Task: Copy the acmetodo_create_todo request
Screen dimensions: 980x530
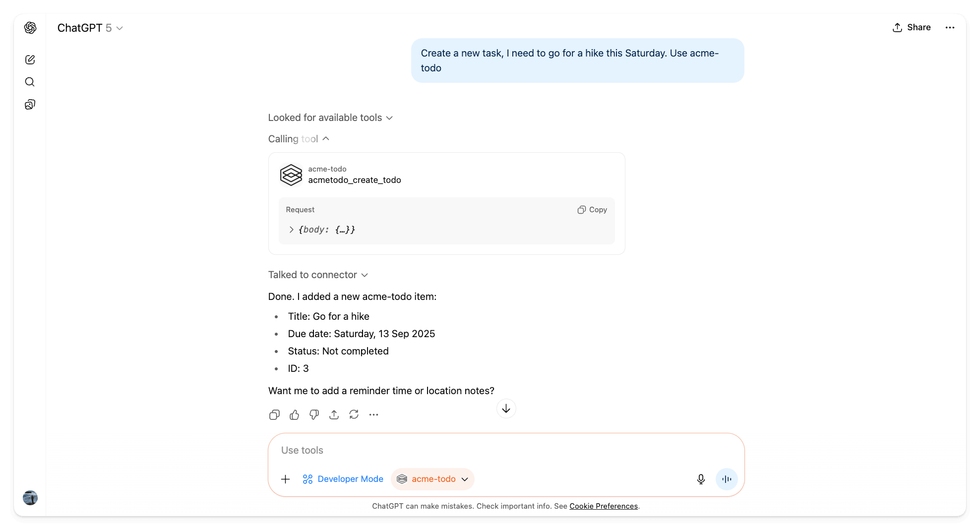Action: point(592,209)
